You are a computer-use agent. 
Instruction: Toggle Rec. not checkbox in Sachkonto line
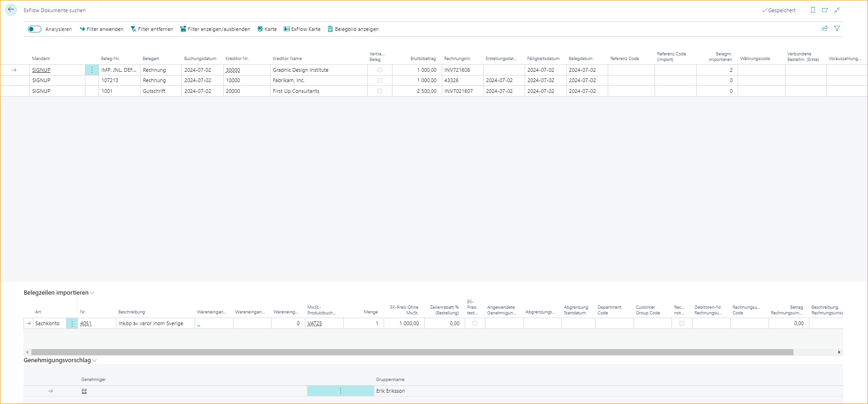click(682, 323)
